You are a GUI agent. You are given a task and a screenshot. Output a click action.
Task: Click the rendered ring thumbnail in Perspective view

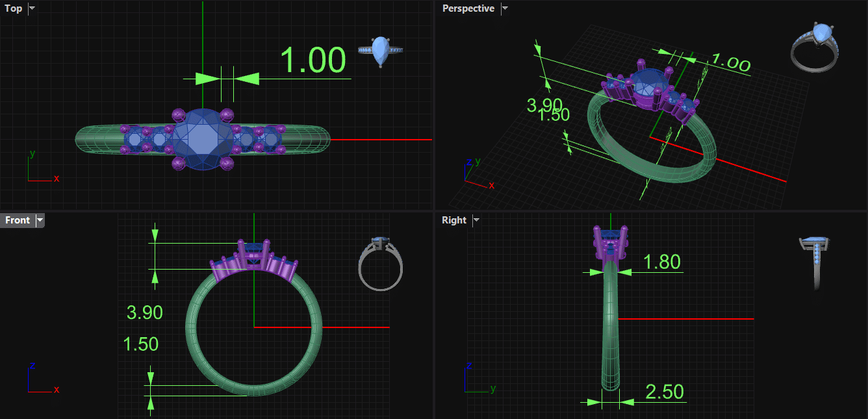814,46
